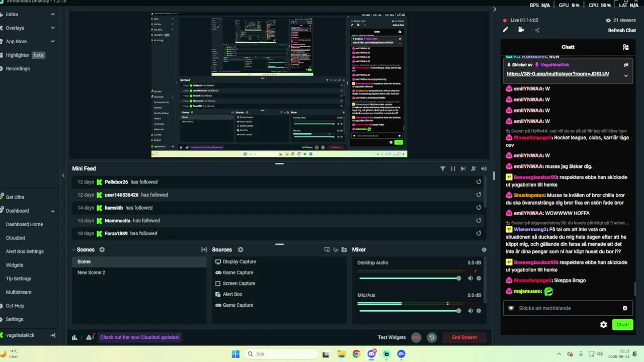Add a new source with plus icon
Viewport: 644px width, 362px height.
(x=240, y=250)
